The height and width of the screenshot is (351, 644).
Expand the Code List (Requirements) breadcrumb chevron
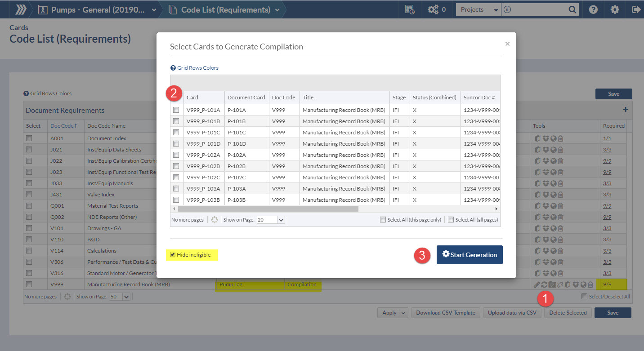(277, 9)
